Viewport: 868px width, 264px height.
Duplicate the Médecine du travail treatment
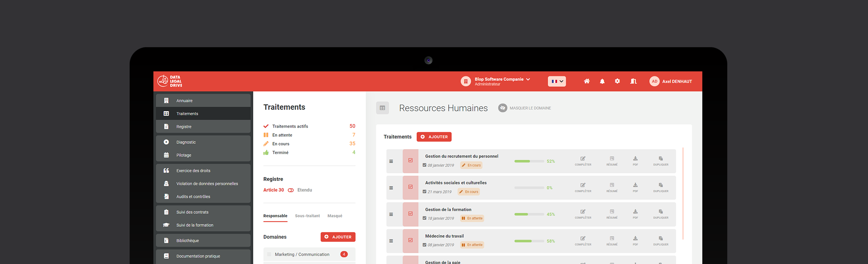click(660, 241)
